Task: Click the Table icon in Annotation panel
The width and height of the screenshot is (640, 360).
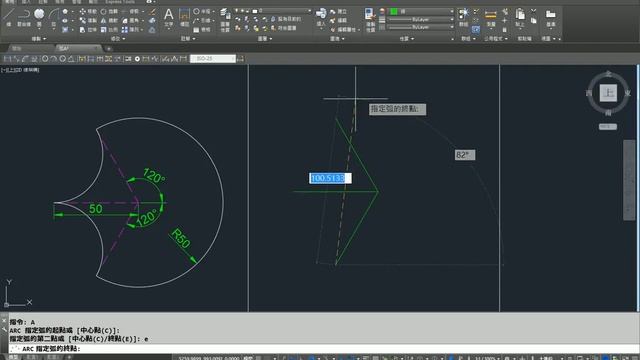Action: click(x=196, y=29)
